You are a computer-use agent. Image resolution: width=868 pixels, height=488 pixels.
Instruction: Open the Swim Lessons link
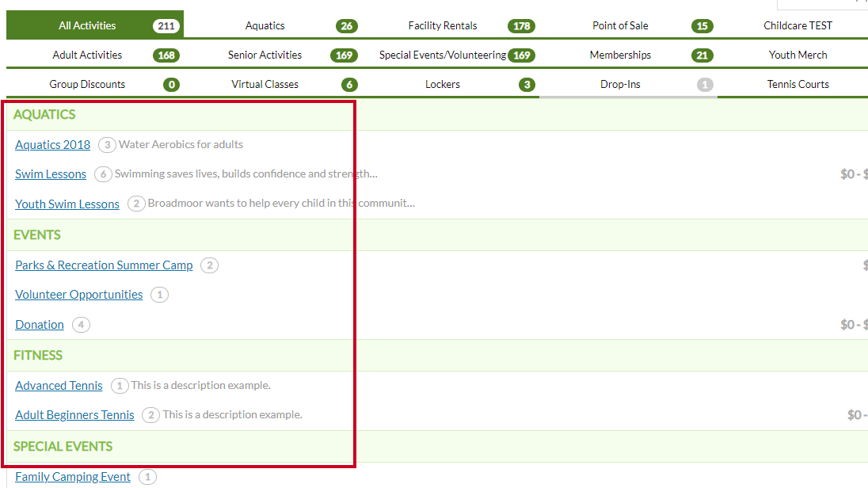click(51, 174)
